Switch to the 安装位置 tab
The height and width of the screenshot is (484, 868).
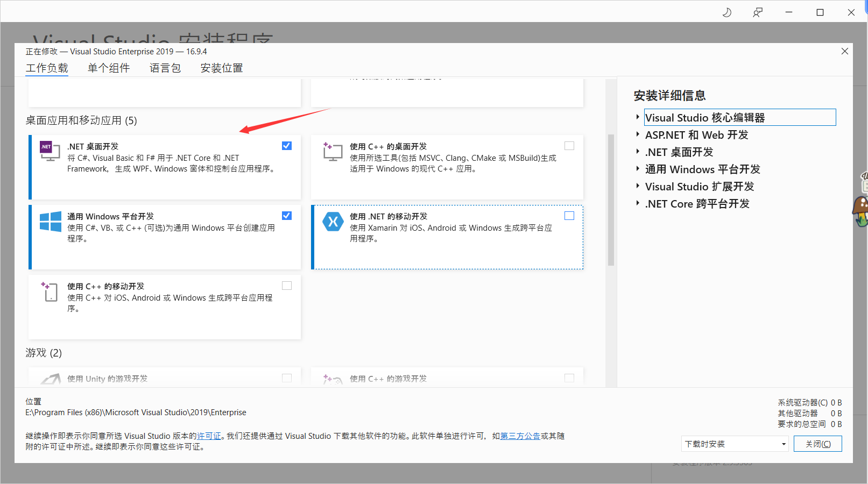pyautogui.click(x=222, y=68)
